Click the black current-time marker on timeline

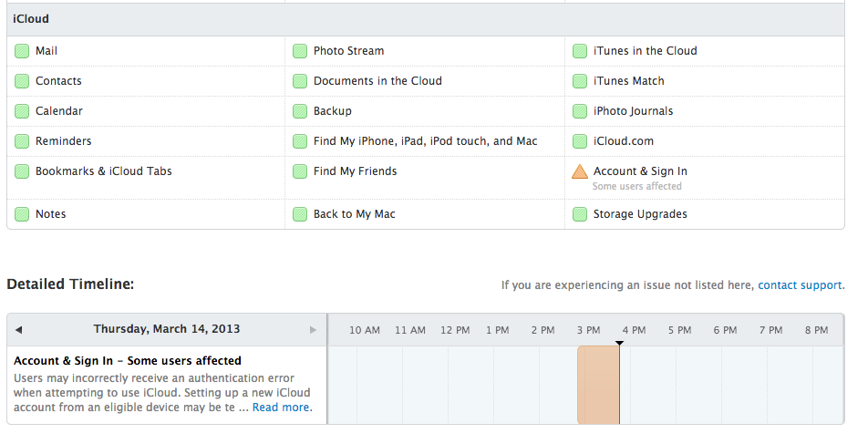(x=619, y=344)
